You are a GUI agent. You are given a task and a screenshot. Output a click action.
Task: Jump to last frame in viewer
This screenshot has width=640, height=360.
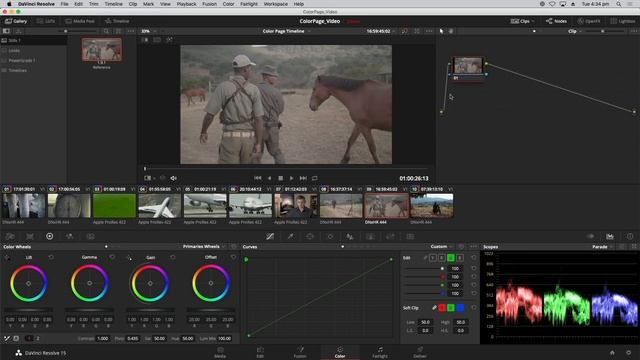[x=303, y=178]
